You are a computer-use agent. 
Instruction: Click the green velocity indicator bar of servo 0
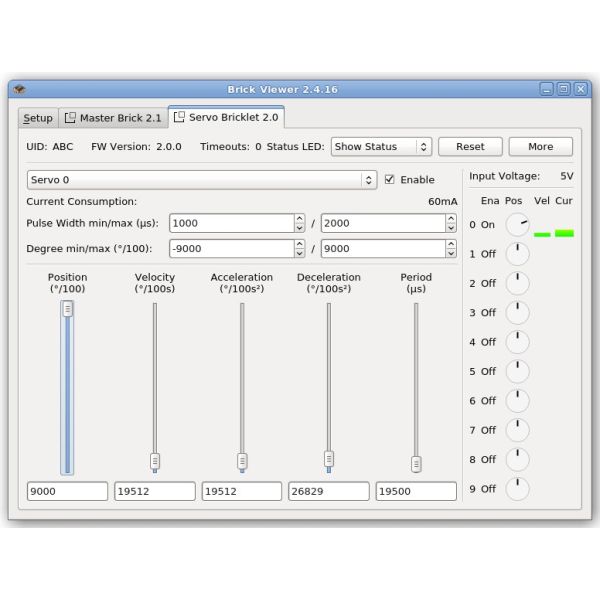[542, 234]
